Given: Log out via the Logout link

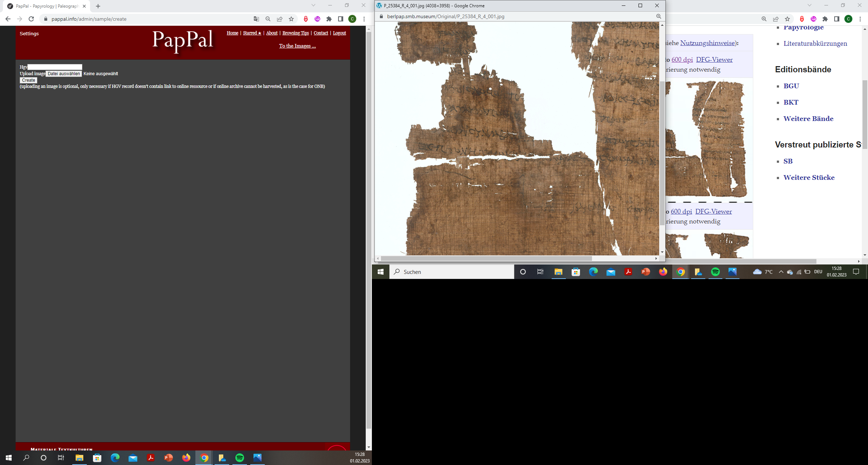Looking at the screenshot, I should click(340, 33).
